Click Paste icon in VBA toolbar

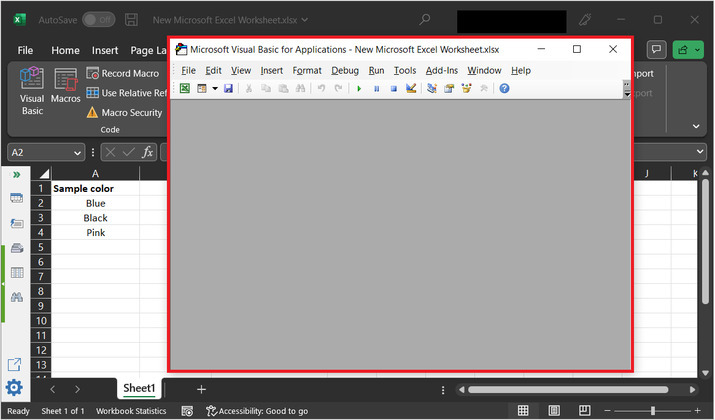(283, 88)
